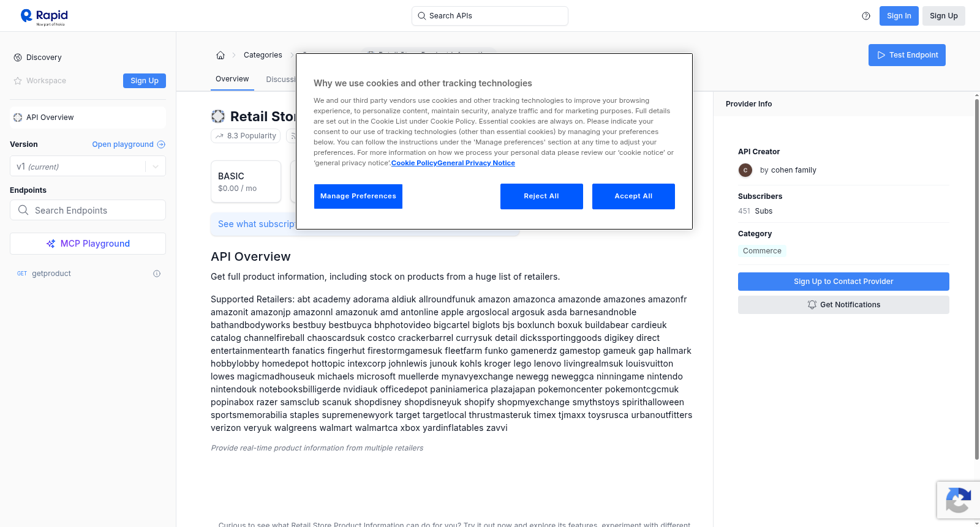Open Discovery in the sidebar

(44, 58)
